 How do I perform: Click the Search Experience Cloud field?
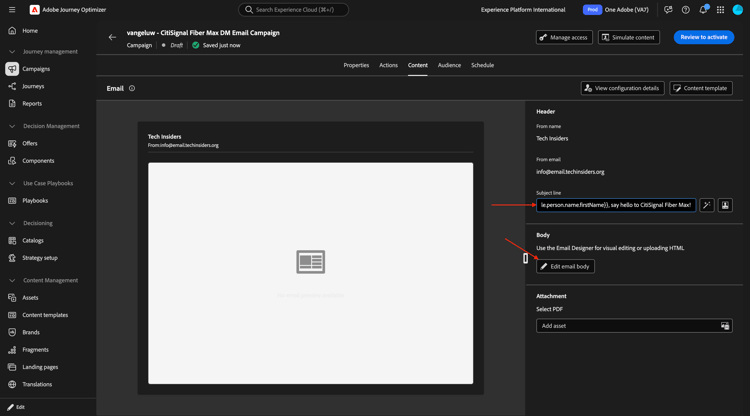(x=293, y=10)
